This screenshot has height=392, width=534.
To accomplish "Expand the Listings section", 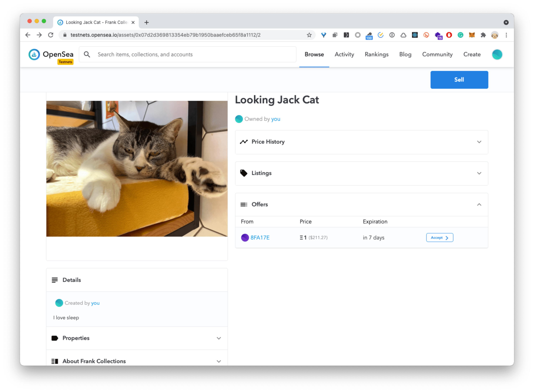I will click(361, 173).
